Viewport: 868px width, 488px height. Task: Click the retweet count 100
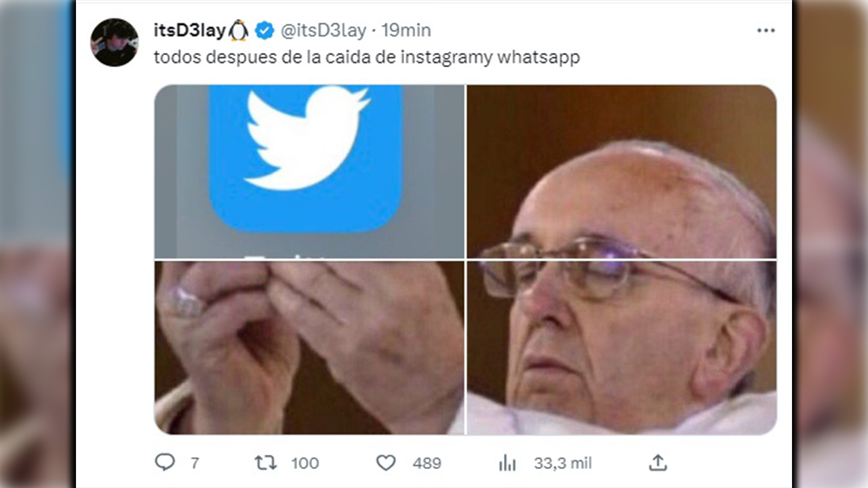click(304, 463)
